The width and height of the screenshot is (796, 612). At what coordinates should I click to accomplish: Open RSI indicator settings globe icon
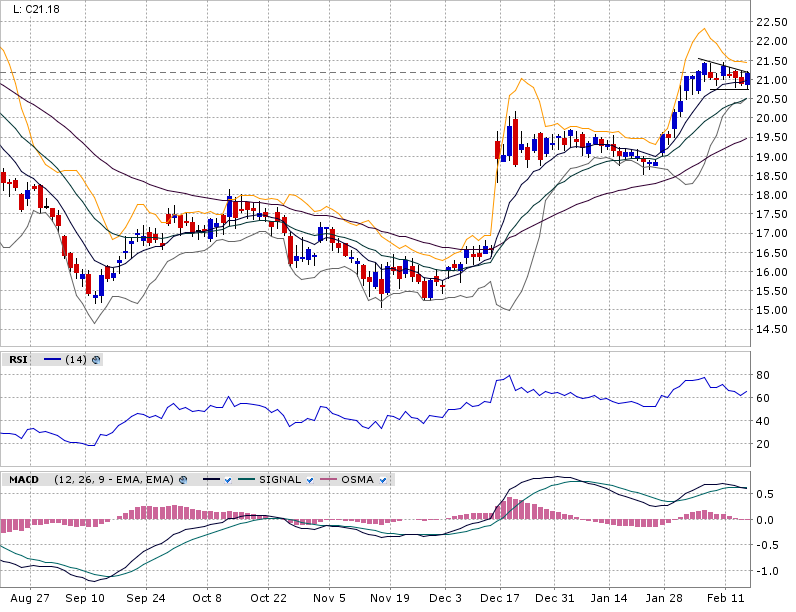(x=97, y=359)
